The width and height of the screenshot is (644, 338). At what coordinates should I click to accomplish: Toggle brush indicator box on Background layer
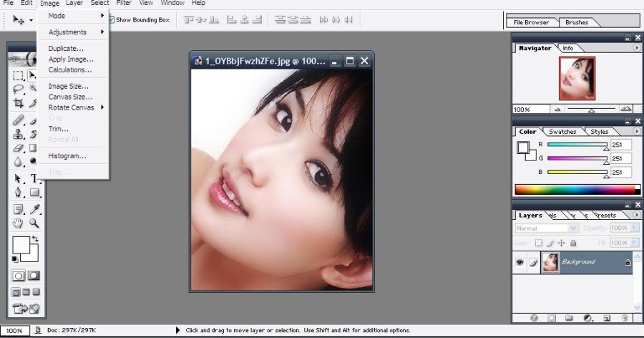point(533,262)
